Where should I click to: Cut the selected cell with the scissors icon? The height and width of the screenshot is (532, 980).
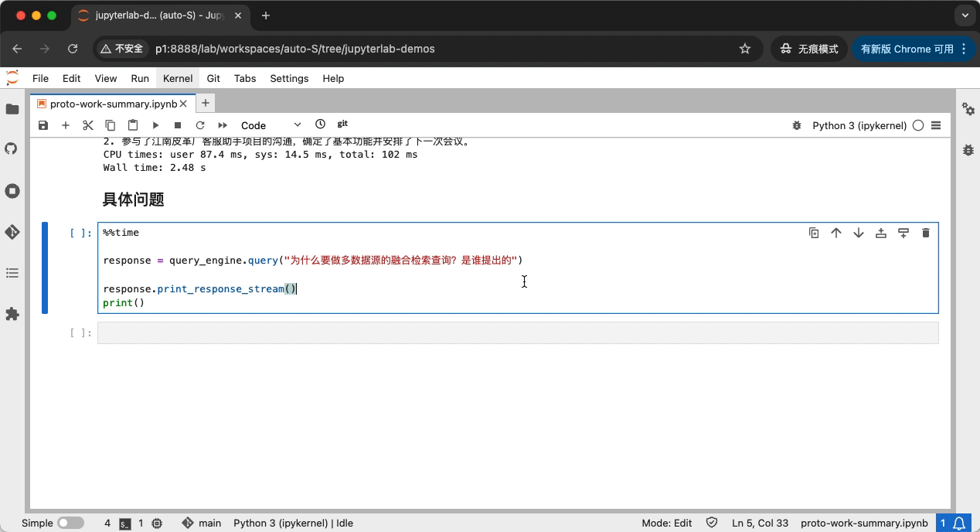pyautogui.click(x=88, y=125)
